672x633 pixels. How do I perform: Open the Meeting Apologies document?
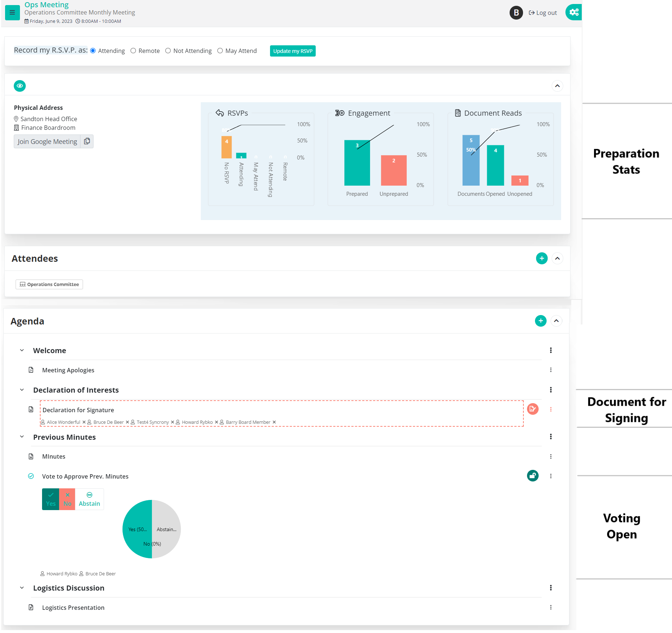(x=68, y=370)
